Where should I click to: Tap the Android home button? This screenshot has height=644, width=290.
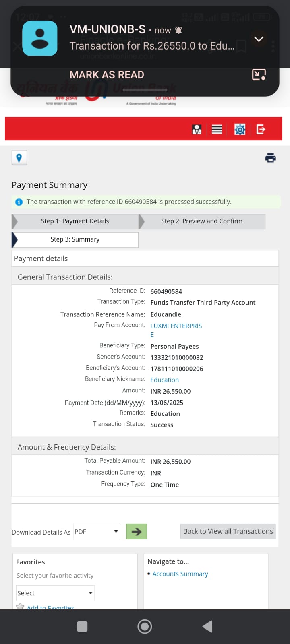(145, 626)
